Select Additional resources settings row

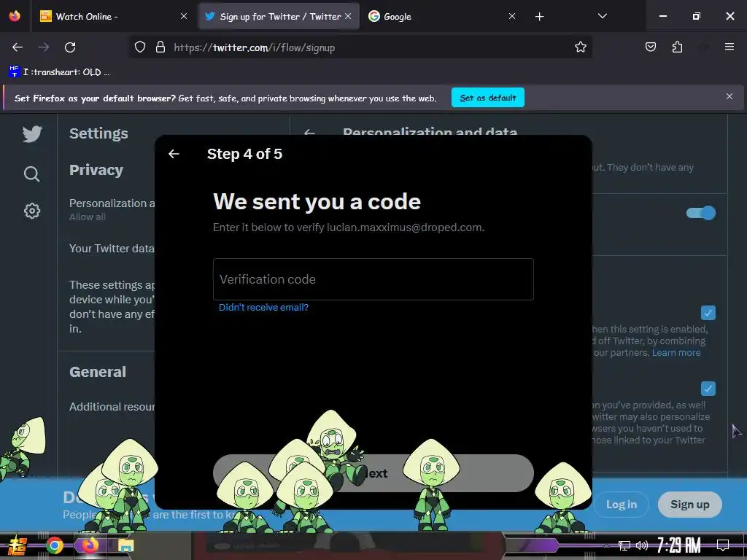tap(112, 406)
